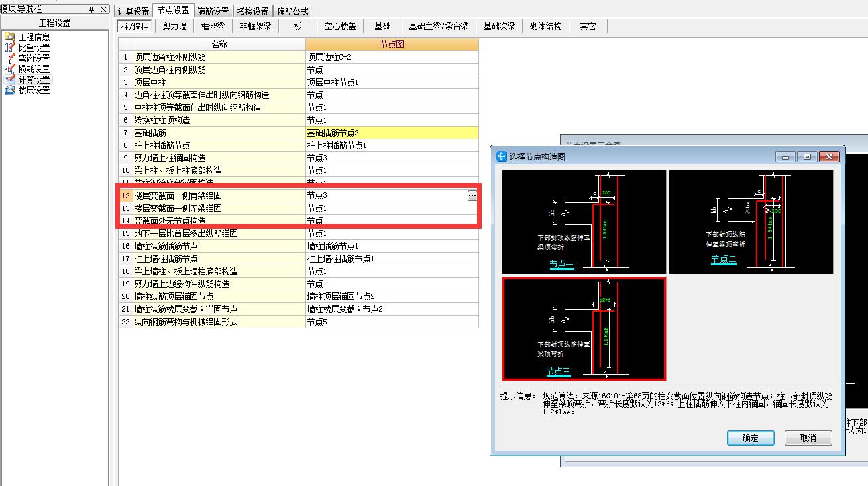Select row 边角柱柱顶等截面伸出时纵向钢筋构造
Viewport: 868px width, 486px height.
point(219,95)
